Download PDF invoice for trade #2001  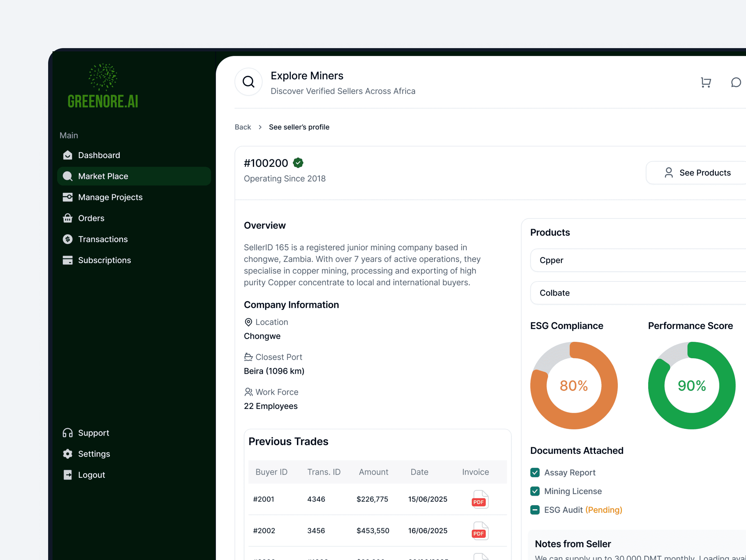coord(480,499)
